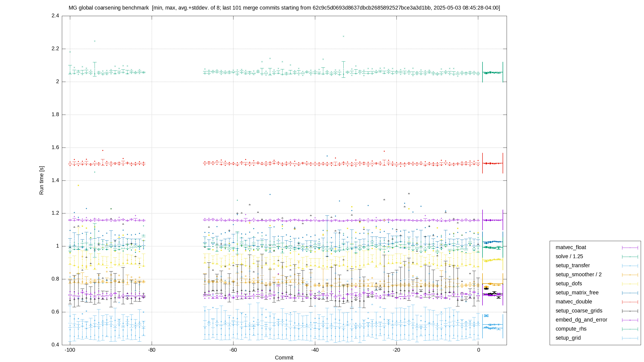Screen dimensions: 644x362
Task: Click the setup_transfer legend label
Action: coord(573,265)
